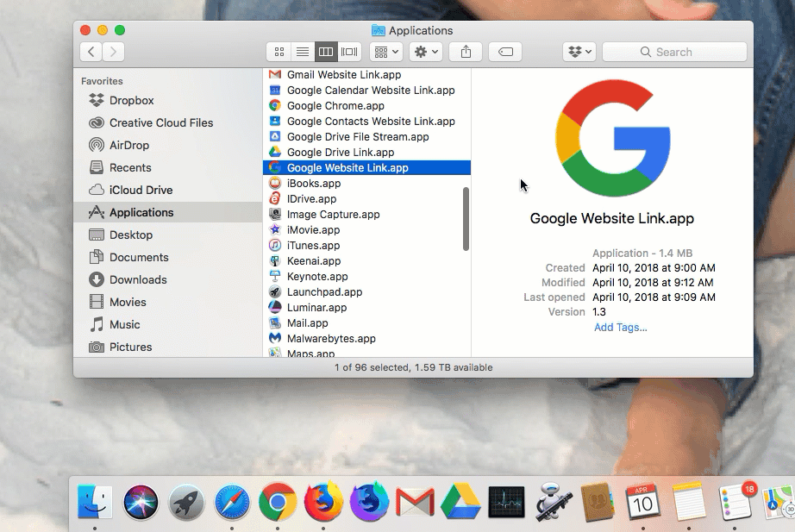Open Siri from the Dock

[141, 501]
